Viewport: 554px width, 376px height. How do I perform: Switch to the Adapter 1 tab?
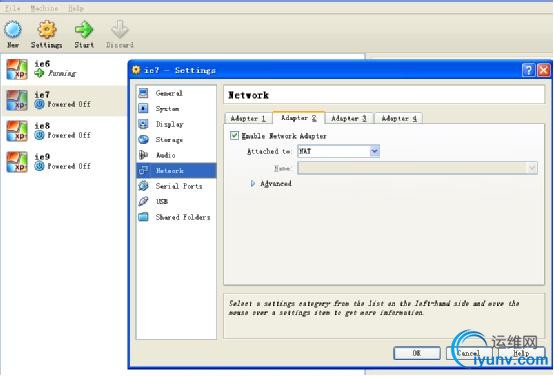click(248, 118)
